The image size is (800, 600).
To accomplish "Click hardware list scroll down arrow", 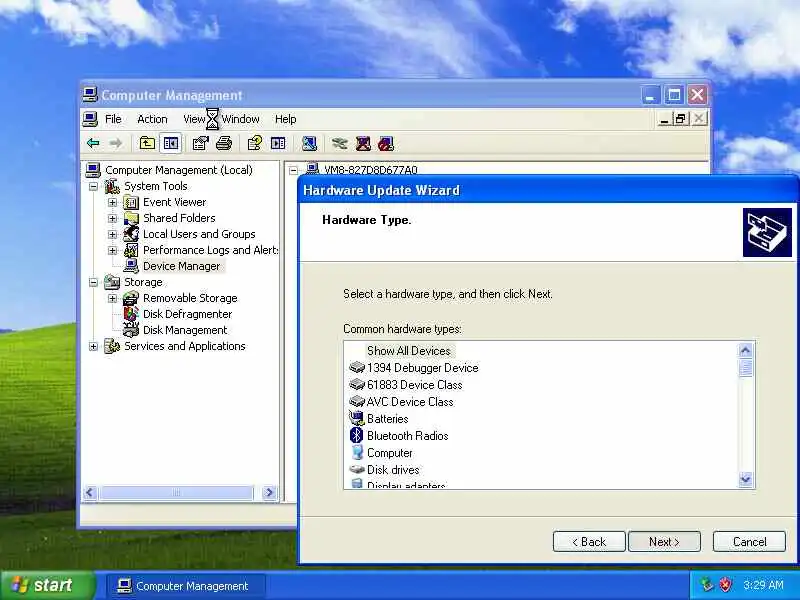I will [745, 479].
